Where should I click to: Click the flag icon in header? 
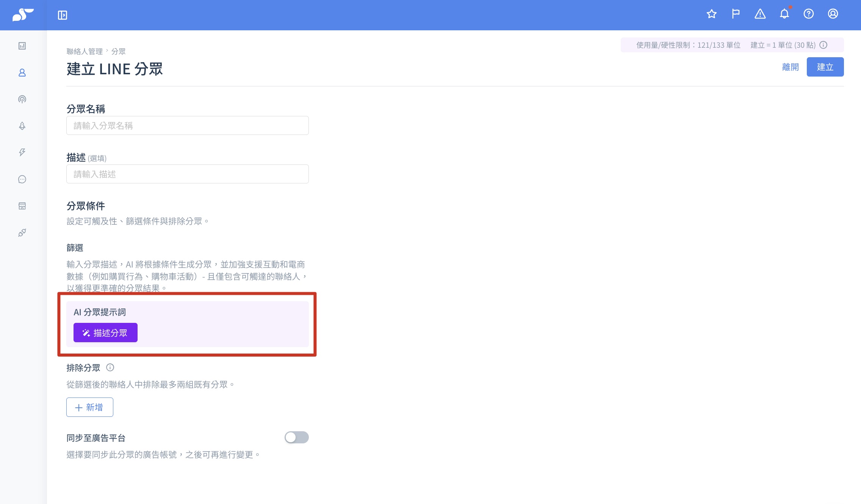tap(736, 14)
